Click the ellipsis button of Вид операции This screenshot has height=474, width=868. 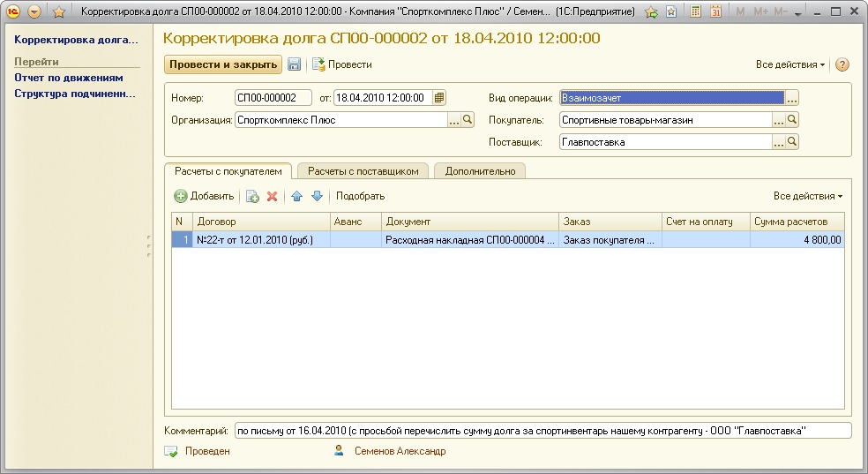coord(791,98)
